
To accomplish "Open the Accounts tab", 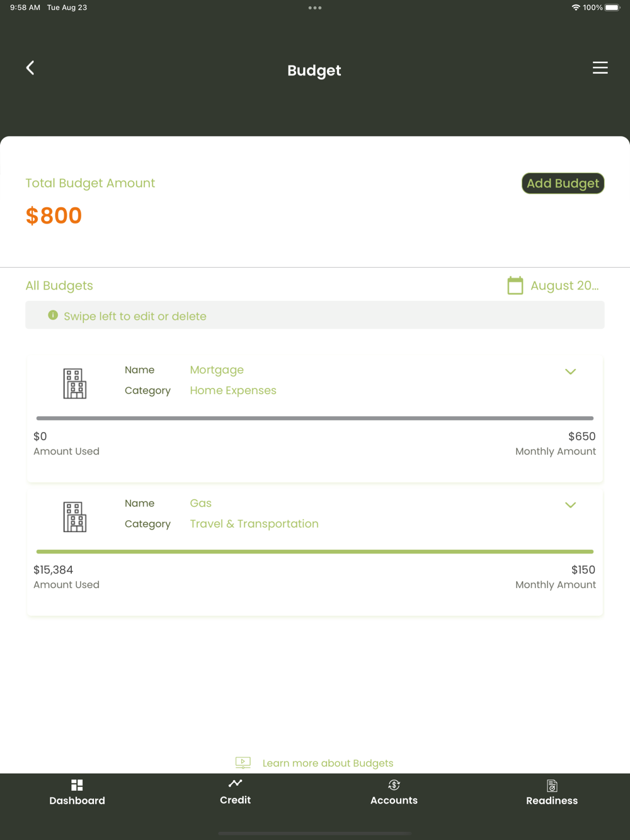I will 394,792.
